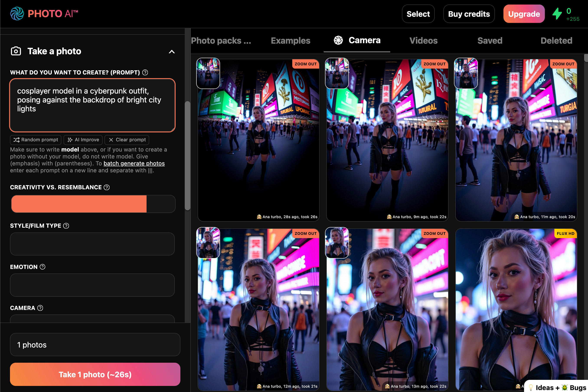Click the Camera setting help icon
This screenshot has width=588, height=392.
point(40,308)
